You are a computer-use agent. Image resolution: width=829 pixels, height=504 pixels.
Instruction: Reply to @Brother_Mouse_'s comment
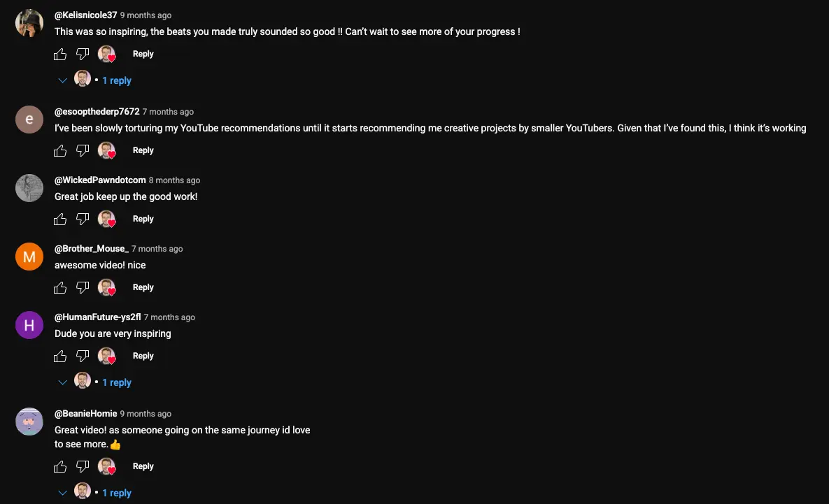(143, 287)
